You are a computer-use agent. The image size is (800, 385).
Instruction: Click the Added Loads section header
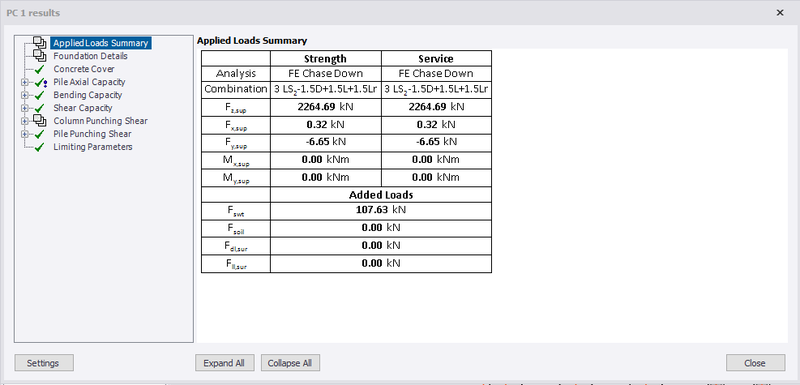381,195
